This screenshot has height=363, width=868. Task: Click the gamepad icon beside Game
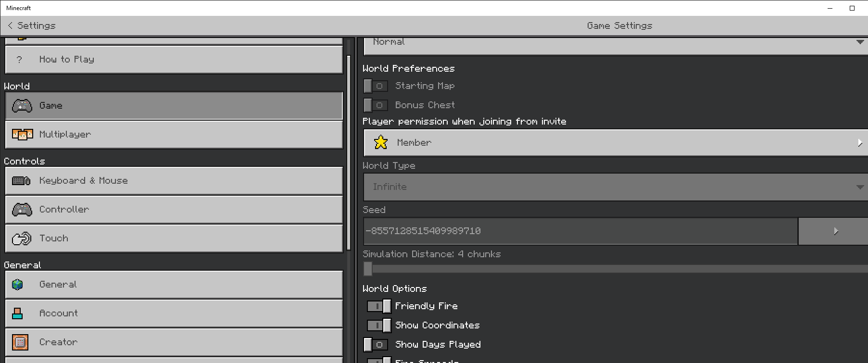coord(22,106)
